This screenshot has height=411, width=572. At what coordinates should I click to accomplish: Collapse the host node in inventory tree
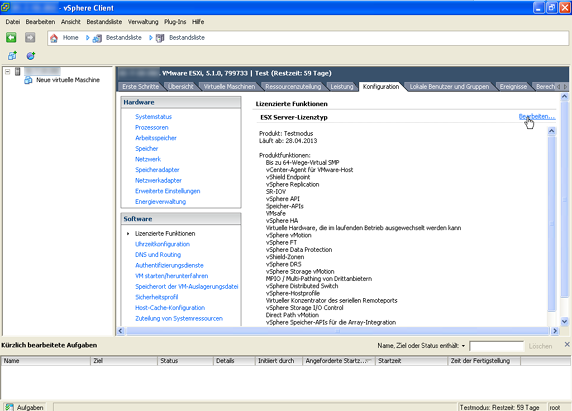pos(7,71)
